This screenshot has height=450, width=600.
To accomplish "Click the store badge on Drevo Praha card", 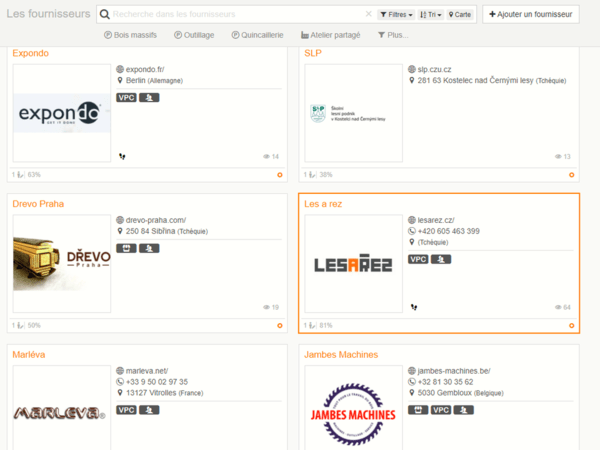I will pos(126,248).
